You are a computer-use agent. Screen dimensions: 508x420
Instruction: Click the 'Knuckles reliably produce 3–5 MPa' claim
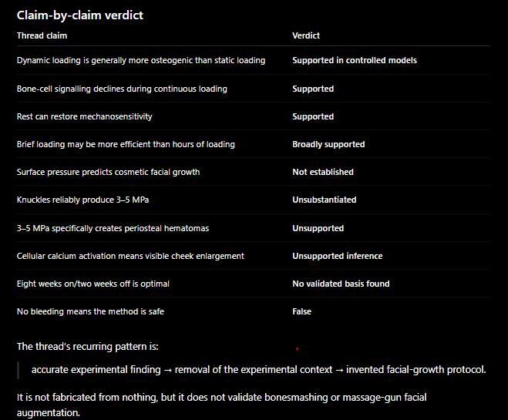82,200
